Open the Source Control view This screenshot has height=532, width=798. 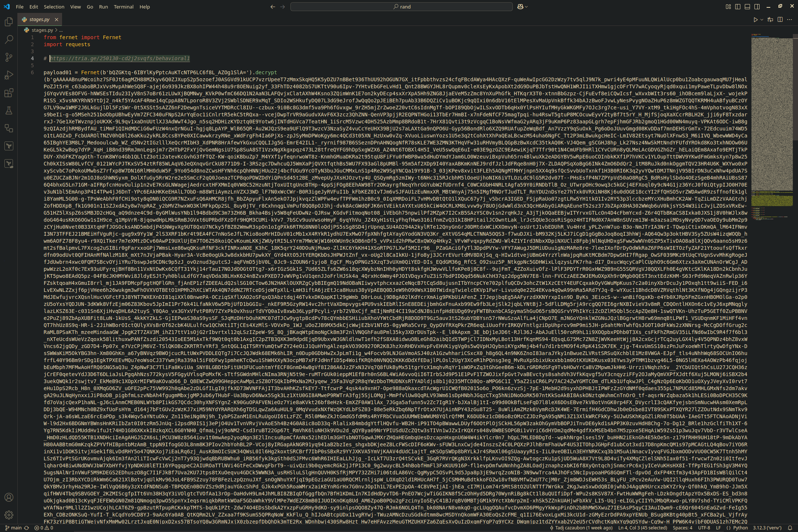(x=9, y=57)
